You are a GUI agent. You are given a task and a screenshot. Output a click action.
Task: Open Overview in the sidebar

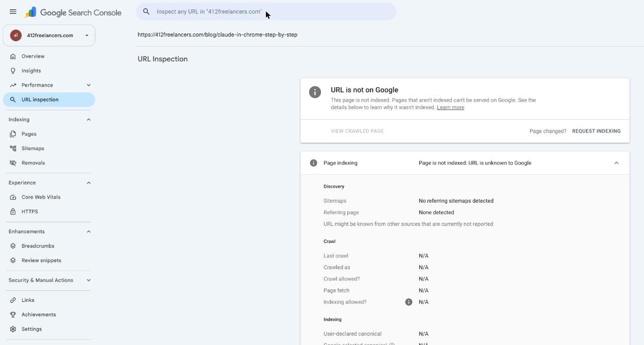pyautogui.click(x=49, y=56)
